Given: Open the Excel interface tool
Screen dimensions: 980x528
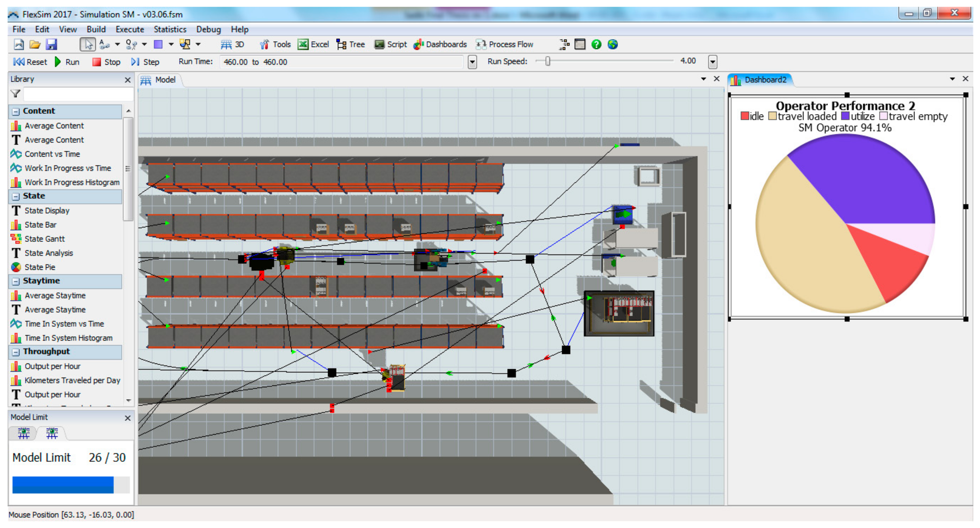Looking at the screenshot, I should coord(313,45).
